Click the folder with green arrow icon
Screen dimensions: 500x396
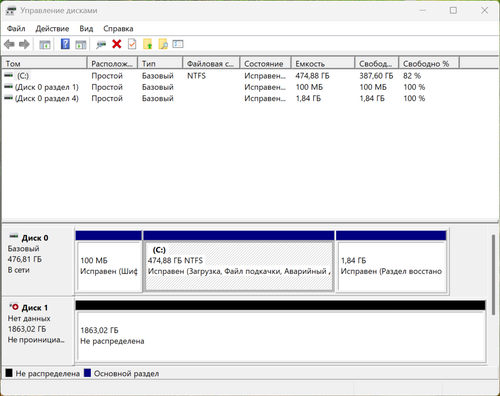coord(148,44)
